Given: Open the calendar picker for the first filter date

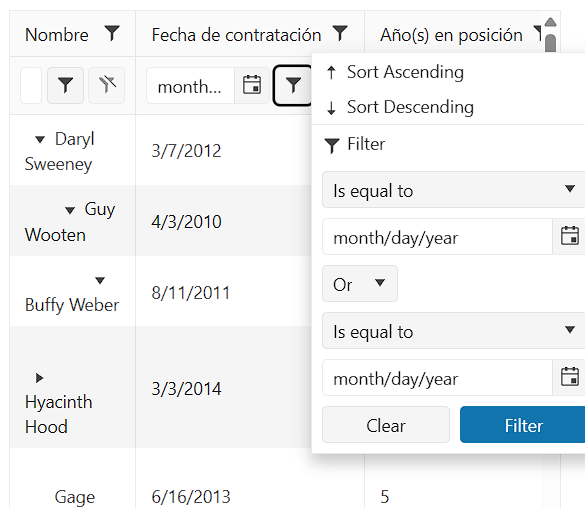Looking at the screenshot, I should [569, 236].
